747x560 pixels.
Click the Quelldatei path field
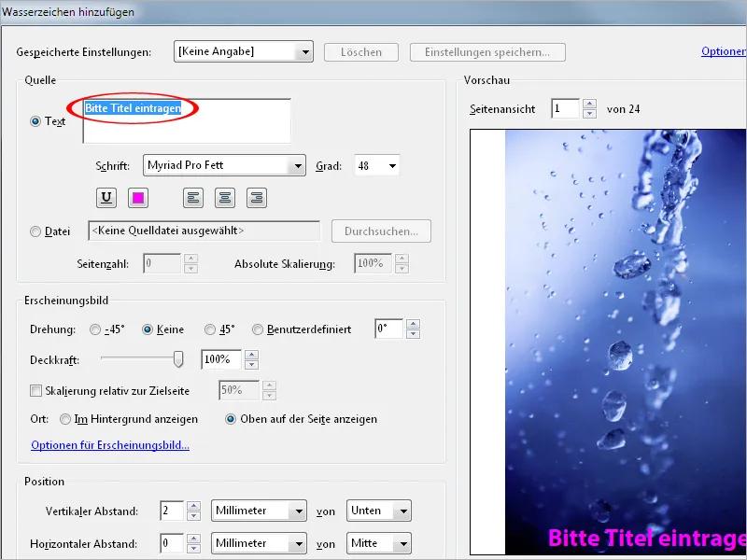(x=204, y=231)
